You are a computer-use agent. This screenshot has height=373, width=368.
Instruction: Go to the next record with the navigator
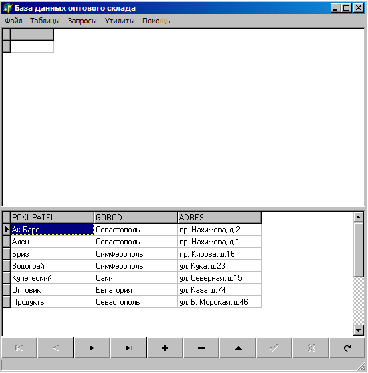[x=92, y=348]
